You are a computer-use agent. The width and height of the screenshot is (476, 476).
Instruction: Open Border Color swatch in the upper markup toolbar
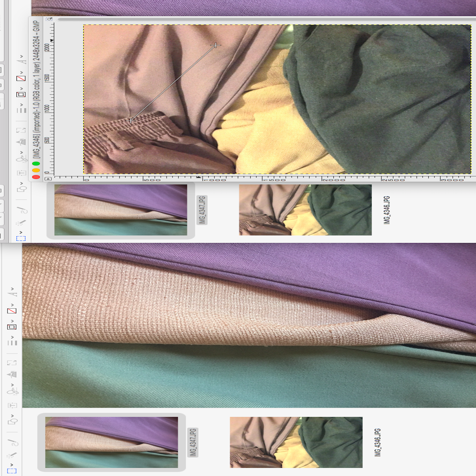21,94
